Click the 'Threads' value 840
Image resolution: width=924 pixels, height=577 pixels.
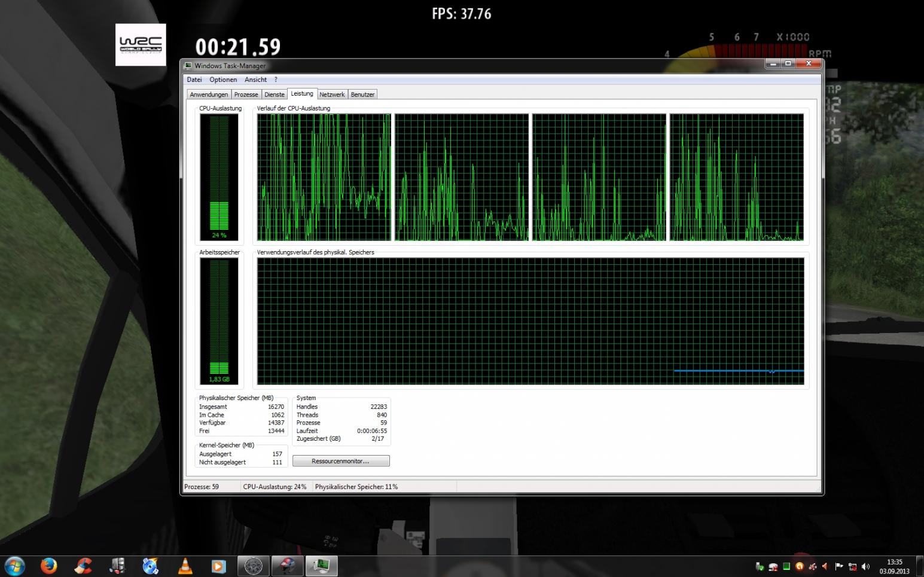point(382,415)
